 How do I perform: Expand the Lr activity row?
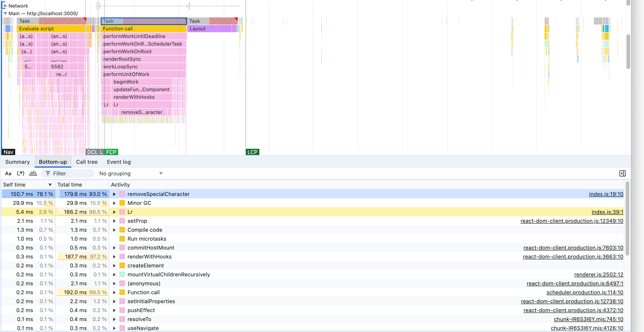114,212
